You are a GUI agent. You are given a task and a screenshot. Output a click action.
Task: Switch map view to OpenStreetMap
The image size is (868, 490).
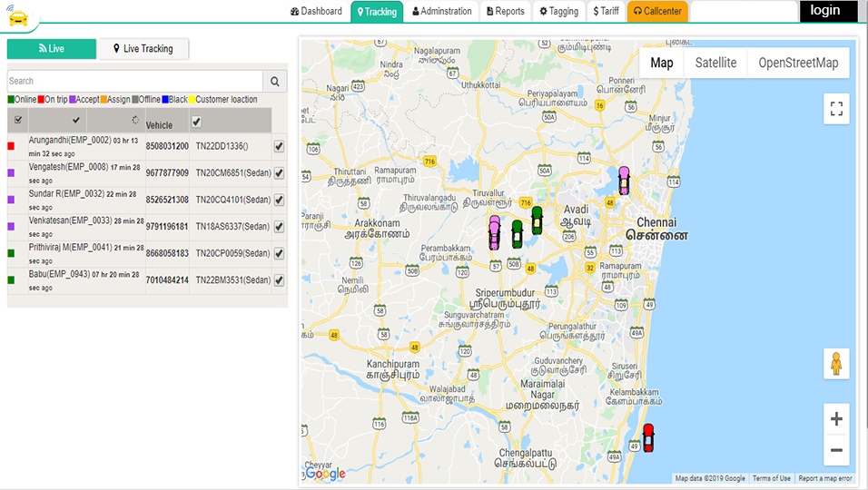click(x=798, y=63)
